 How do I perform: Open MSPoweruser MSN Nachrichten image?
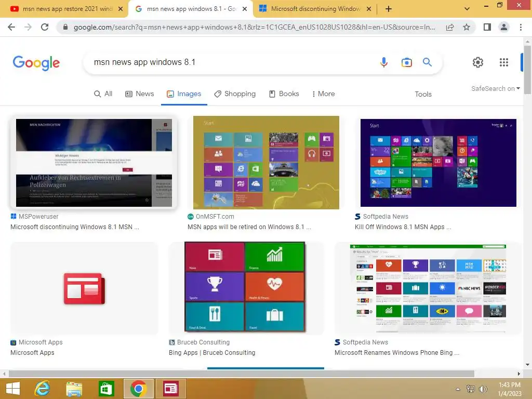[94, 163]
